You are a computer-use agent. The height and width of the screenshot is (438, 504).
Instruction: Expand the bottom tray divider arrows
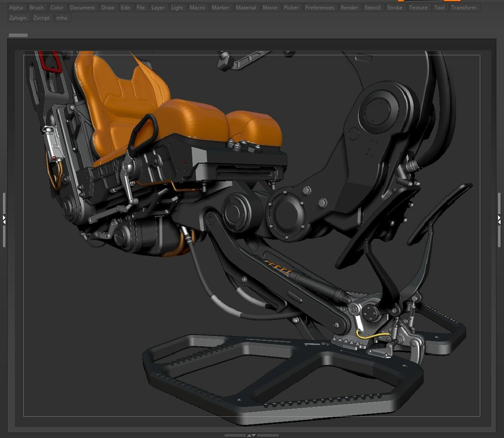tap(252, 435)
